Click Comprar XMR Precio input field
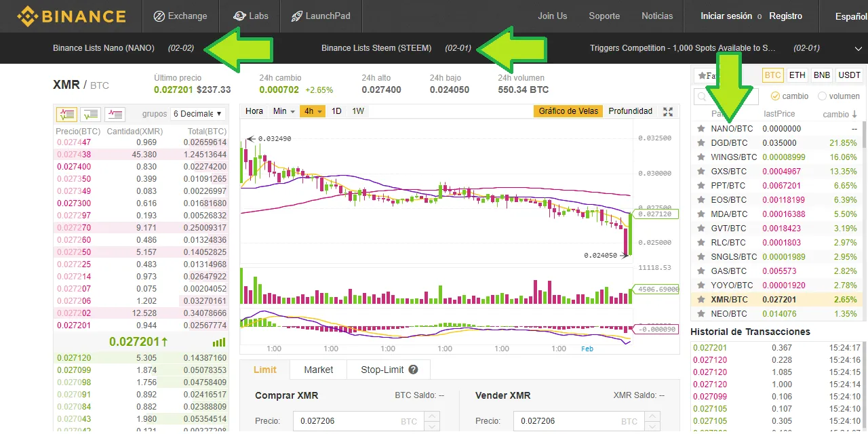 click(x=366, y=421)
